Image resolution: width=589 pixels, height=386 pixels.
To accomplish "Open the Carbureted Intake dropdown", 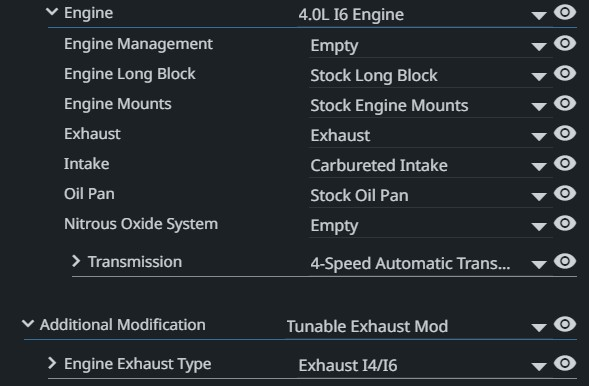I will click(539, 167).
